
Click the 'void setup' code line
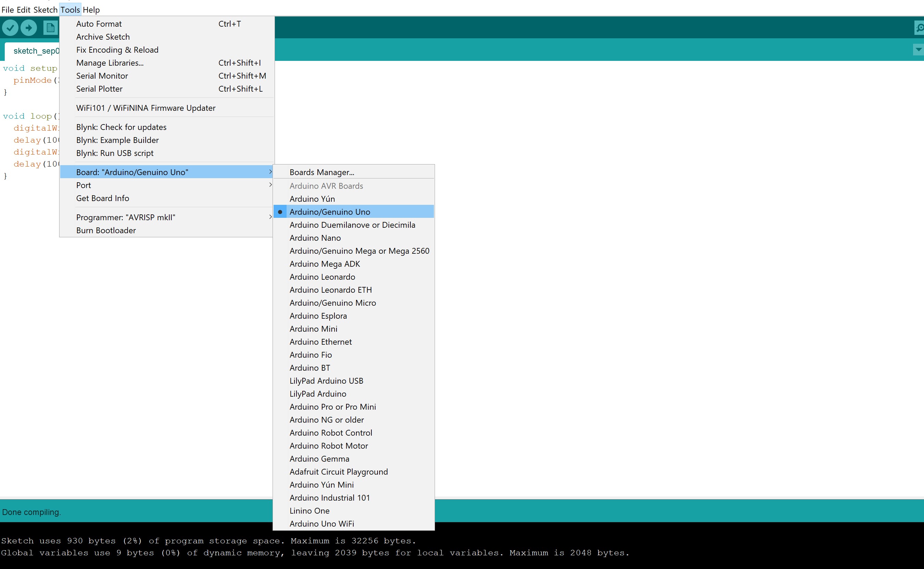[30, 68]
